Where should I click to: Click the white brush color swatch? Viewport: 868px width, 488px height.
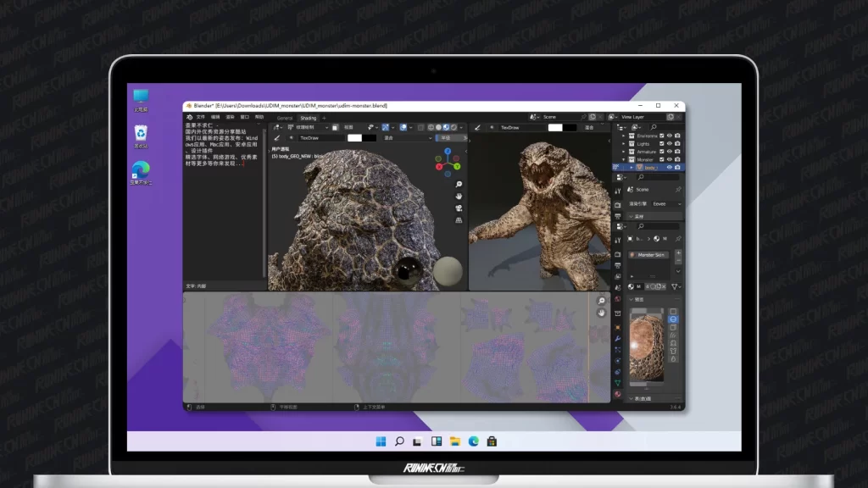click(355, 137)
